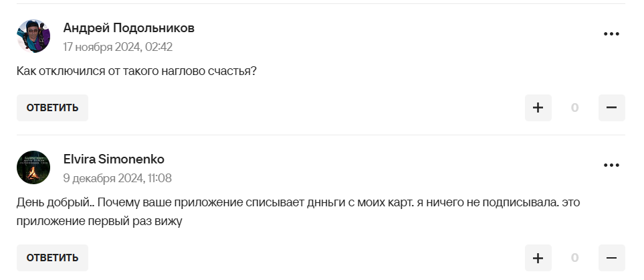
Task: Upvote Elvira Simonenko's comment with the plus button
Action: [x=538, y=258]
